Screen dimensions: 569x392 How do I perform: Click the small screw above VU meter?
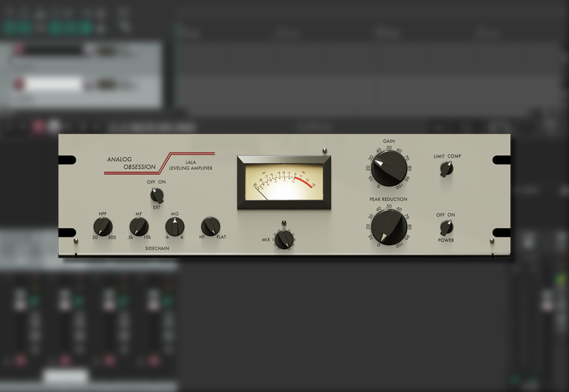(325, 150)
